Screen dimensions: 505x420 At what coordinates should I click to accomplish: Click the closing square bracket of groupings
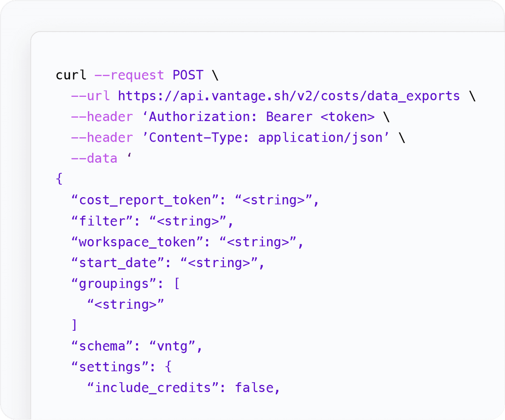coord(74,325)
